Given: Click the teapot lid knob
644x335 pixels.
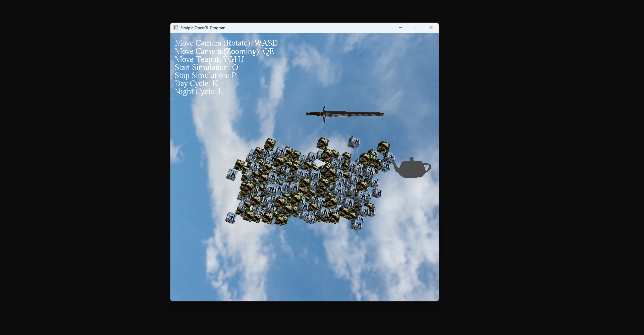Looking at the screenshot, I should click(x=412, y=159).
